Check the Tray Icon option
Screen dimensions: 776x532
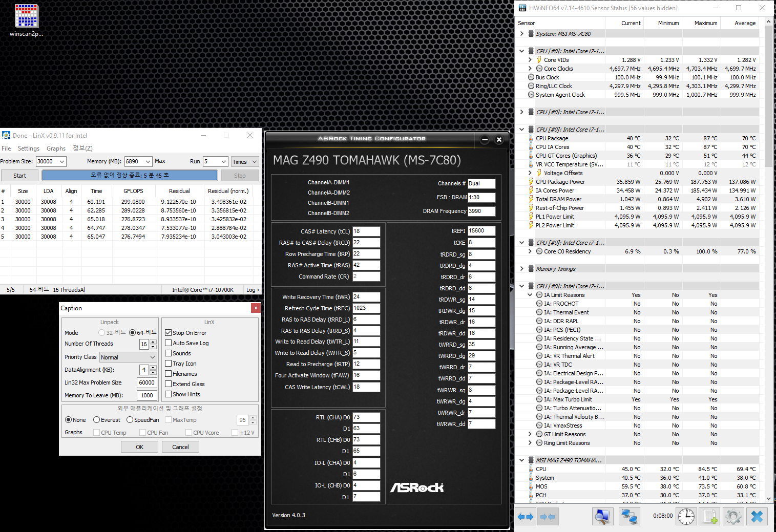[x=168, y=364]
